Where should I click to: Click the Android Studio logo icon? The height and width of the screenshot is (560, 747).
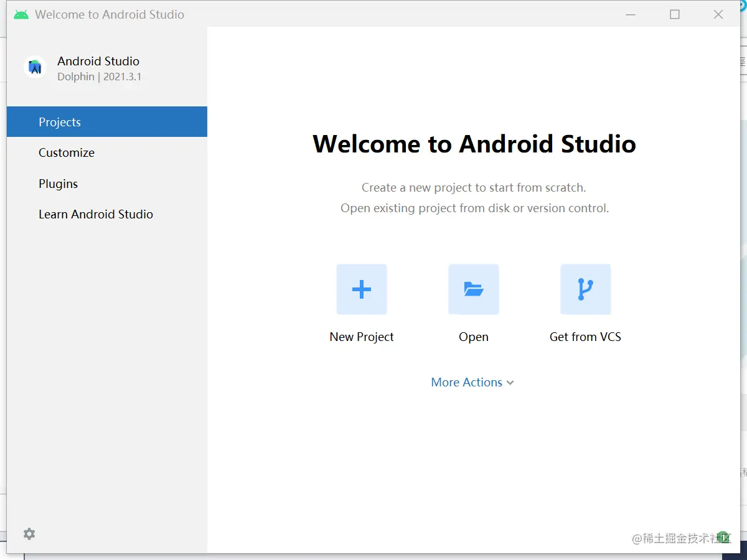(x=35, y=67)
